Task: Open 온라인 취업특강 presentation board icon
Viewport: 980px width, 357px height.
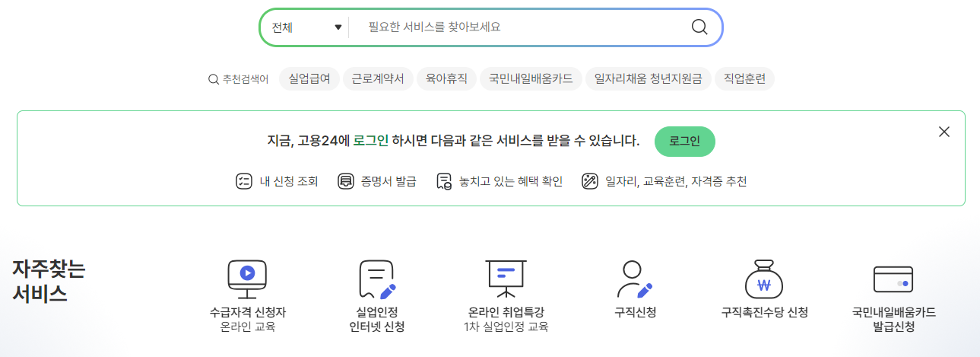Action: click(x=506, y=278)
